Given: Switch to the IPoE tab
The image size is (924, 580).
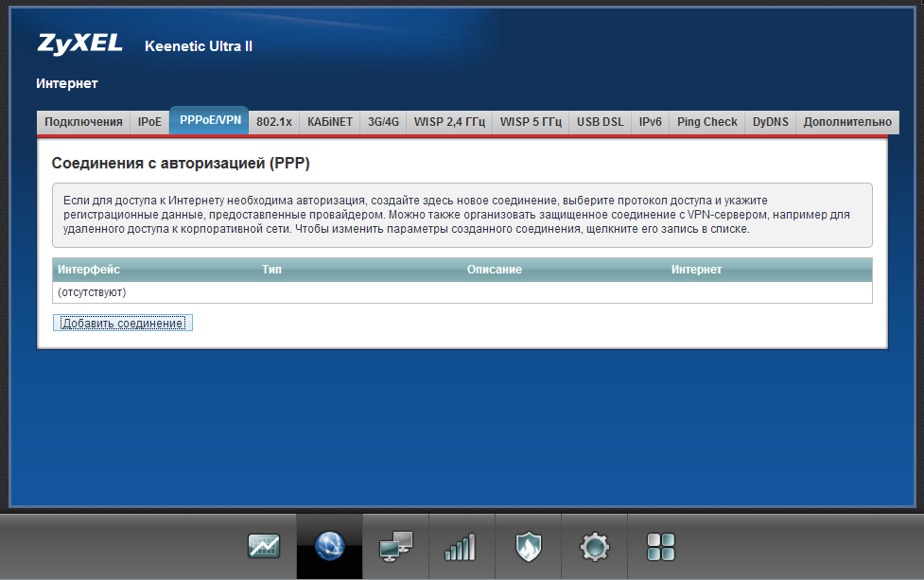Looking at the screenshot, I should click(x=149, y=122).
